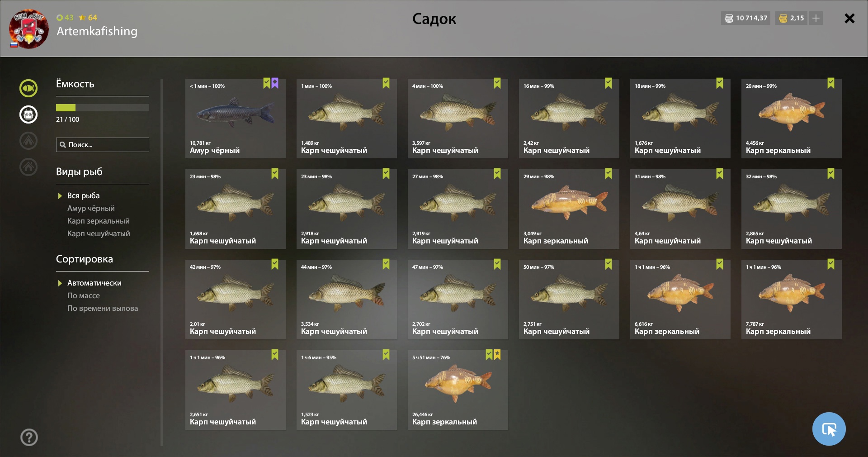Viewport: 868px width, 457px height.
Task: Toggle green bookmark on 3,597 кг Карп чешуйчатый
Action: (x=497, y=83)
